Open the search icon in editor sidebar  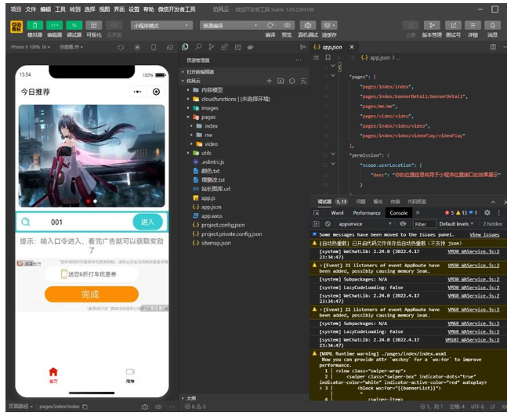pyautogui.click(x=198, y=47)
